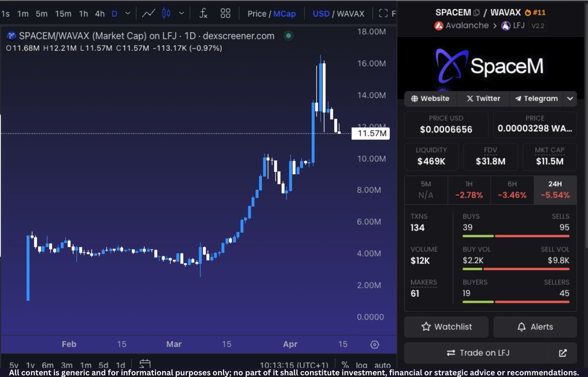Open the multi-chart layout grid icon
This screenshot has width=588, height=377.
tap(225, 14)
